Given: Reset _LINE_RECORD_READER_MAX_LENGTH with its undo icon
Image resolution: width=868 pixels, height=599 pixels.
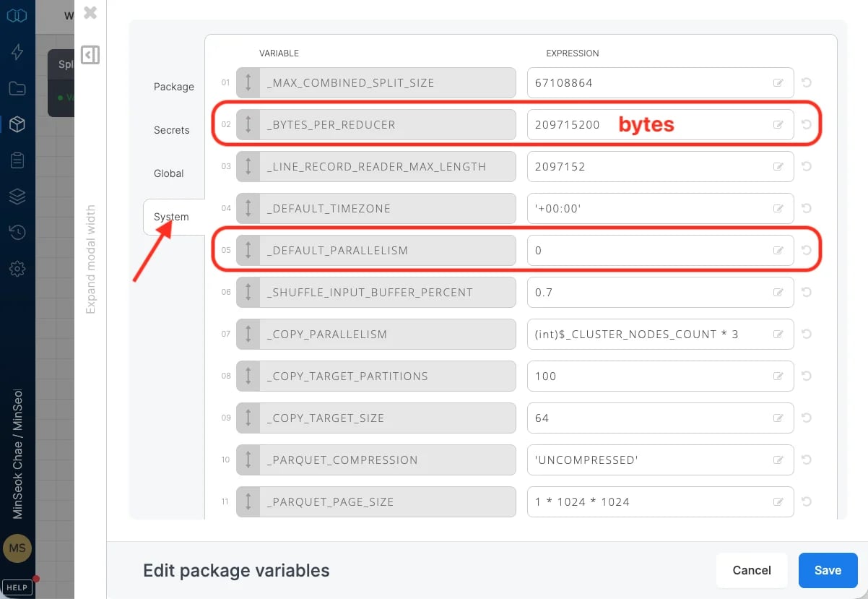Looking at the screenshot, I should [x=807, y=166].
